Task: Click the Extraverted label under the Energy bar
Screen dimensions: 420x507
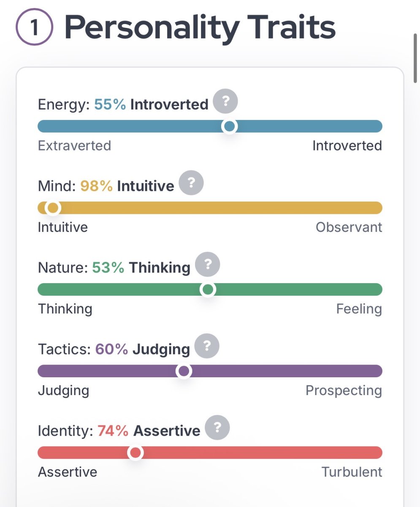Action: [x=74, y=146]
